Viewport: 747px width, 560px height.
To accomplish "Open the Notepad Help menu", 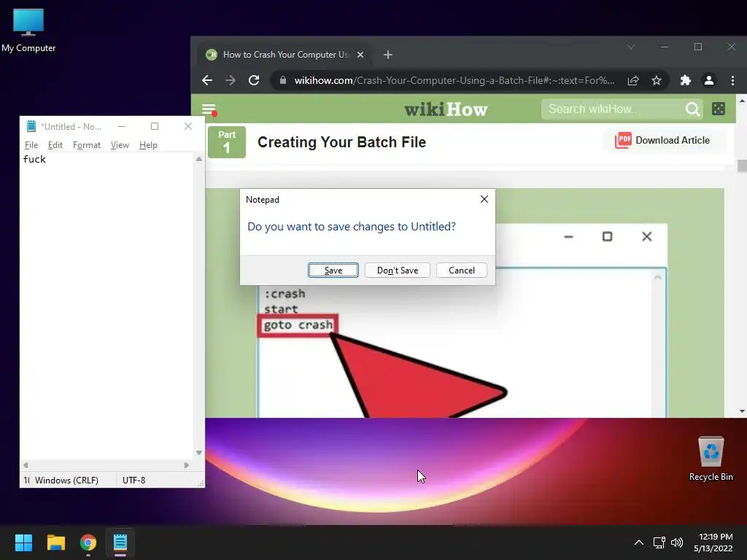I will 148,145.
